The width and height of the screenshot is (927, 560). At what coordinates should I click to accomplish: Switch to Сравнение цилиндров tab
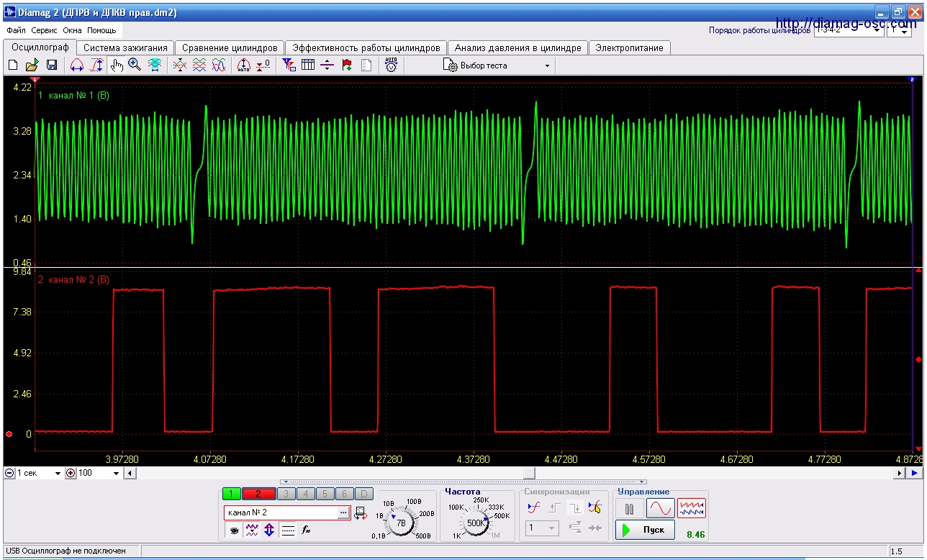click(230, 48)
